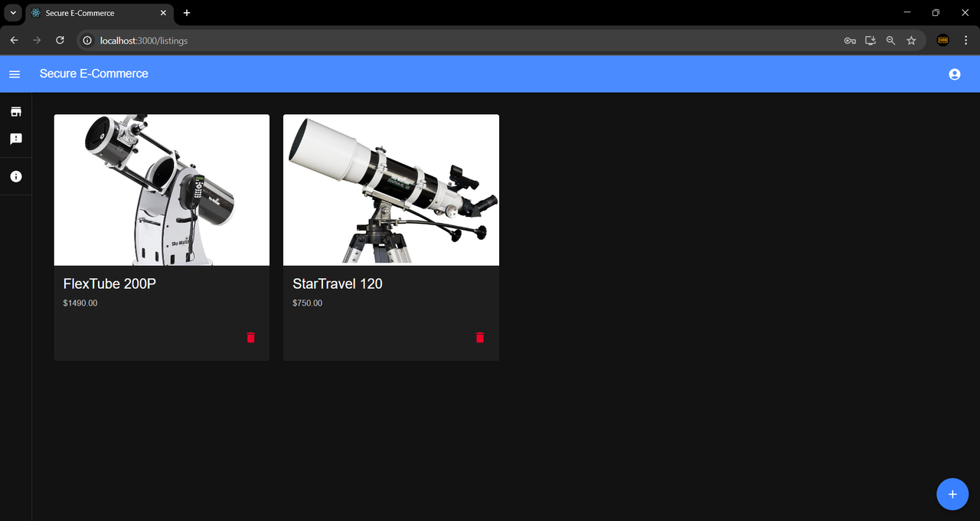Open the info sidebar icon
This screenshot has height=521, width=980.
[15, 176]
